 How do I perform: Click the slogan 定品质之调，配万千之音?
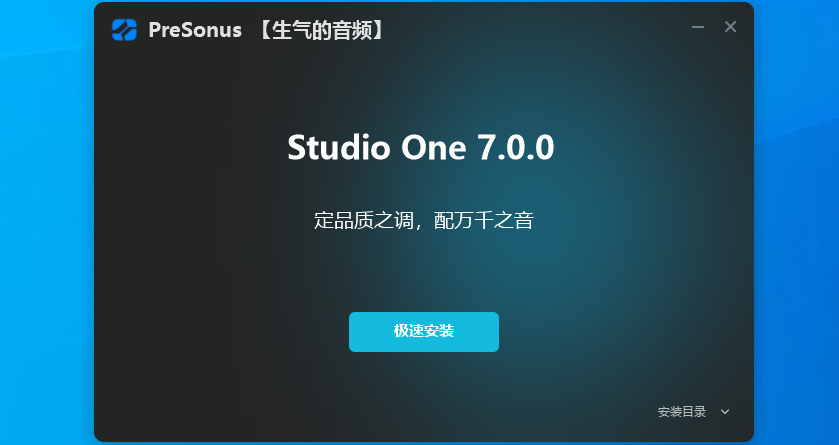[424, 220]
